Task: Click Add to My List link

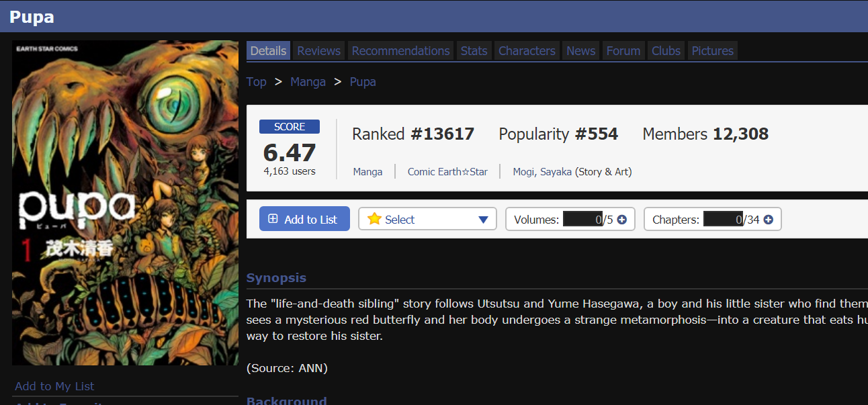Action: (x=54, y=386)
